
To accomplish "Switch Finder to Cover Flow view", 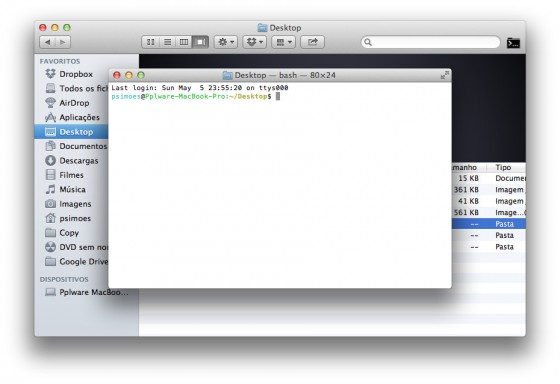I will coord(200,42).
